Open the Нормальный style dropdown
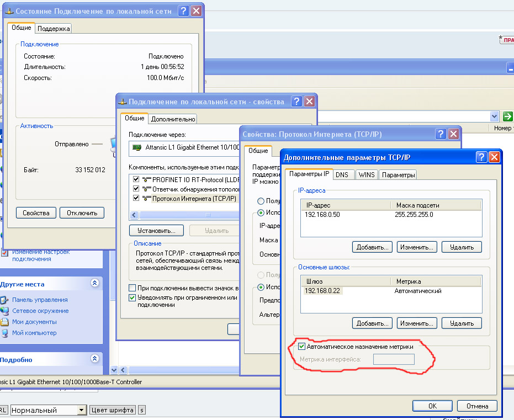The height and width of the screenshot is (420, 514). [82, 410]
